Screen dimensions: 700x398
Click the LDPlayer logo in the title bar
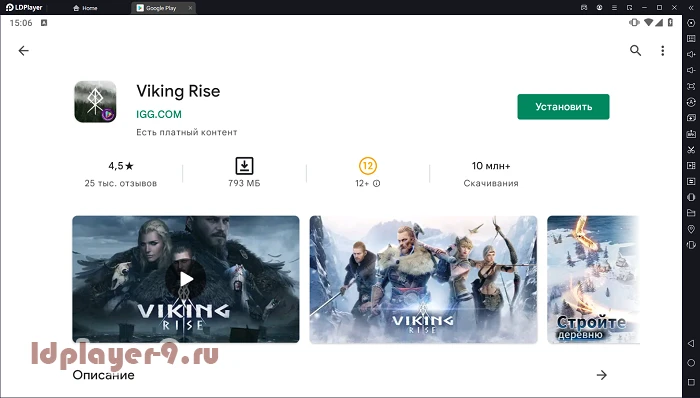[x=24, y=7]
